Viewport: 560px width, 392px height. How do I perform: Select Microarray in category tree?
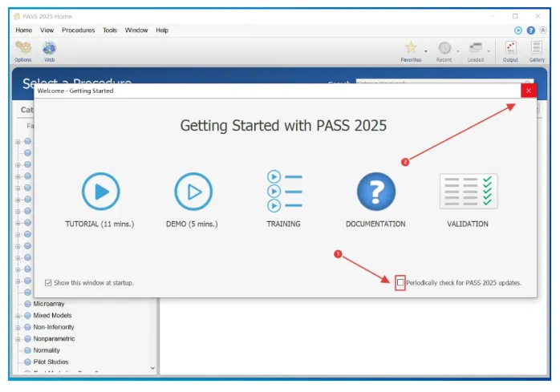coord(49,304)
